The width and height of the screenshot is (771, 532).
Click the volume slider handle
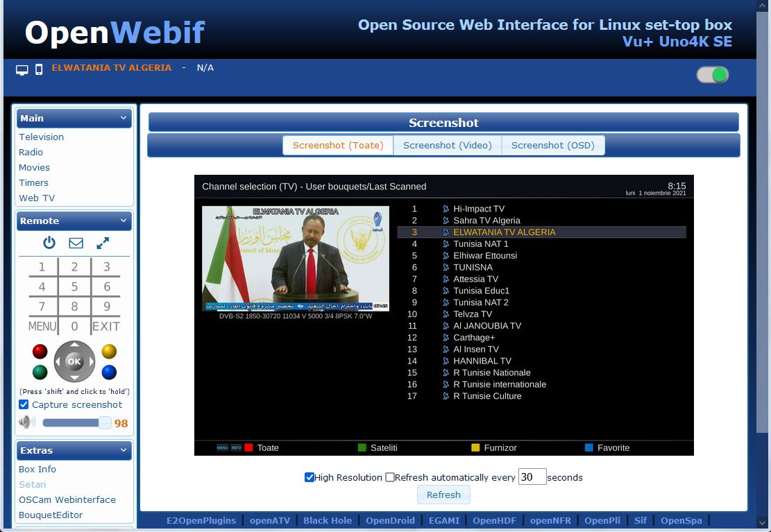click(x=105, y=422)
